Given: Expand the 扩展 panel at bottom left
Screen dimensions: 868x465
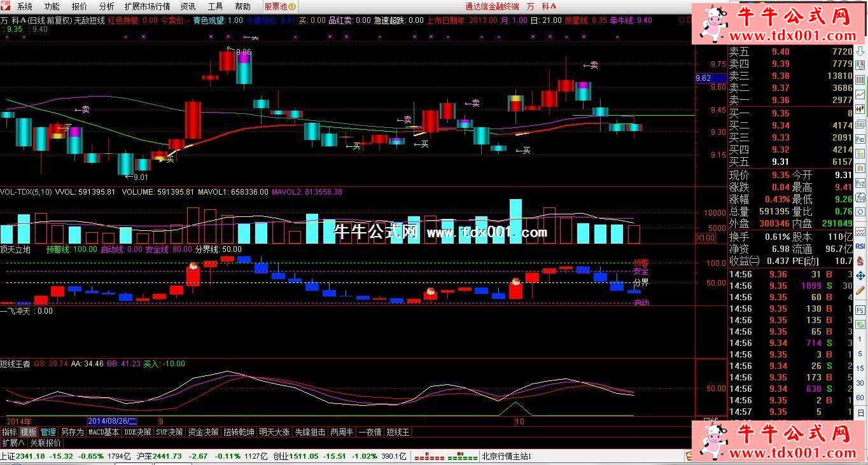Looking at the screenshot, I should pos(12,443).
